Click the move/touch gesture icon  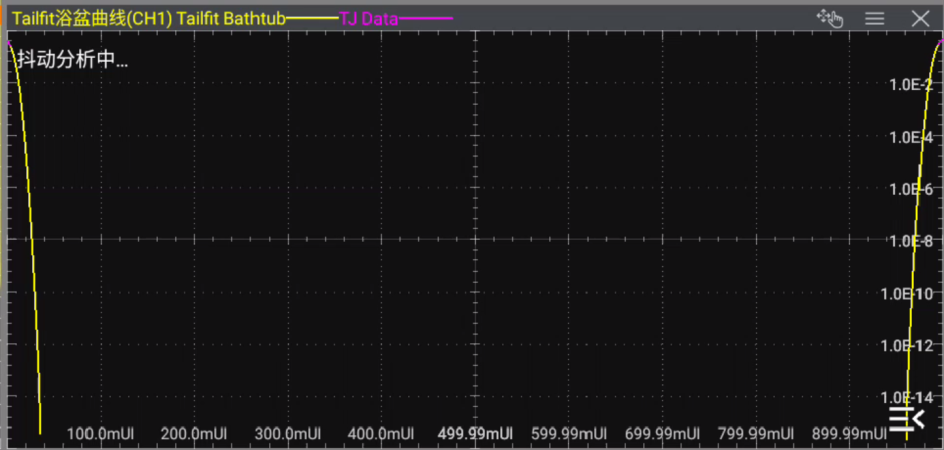(830, 19)
